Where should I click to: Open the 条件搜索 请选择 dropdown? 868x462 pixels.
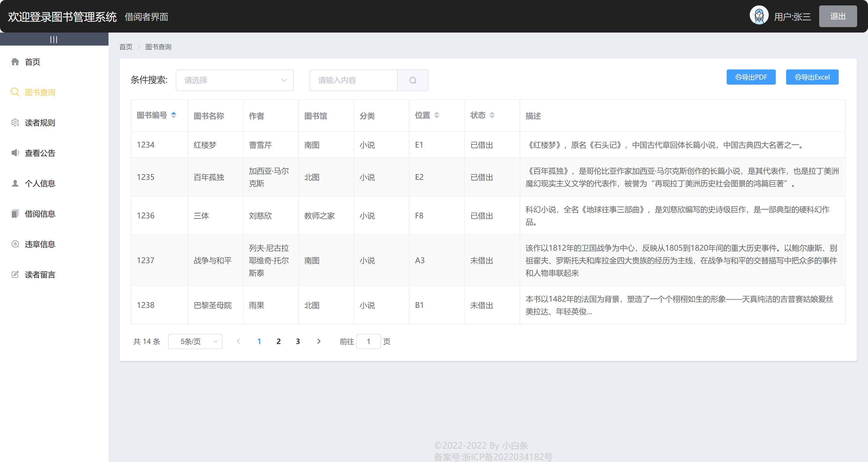coord(235,80)
